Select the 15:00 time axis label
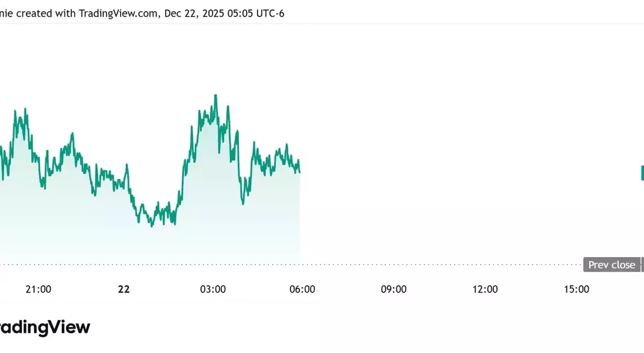The height and width of the screenshot is (353, 644). point(576,289)
